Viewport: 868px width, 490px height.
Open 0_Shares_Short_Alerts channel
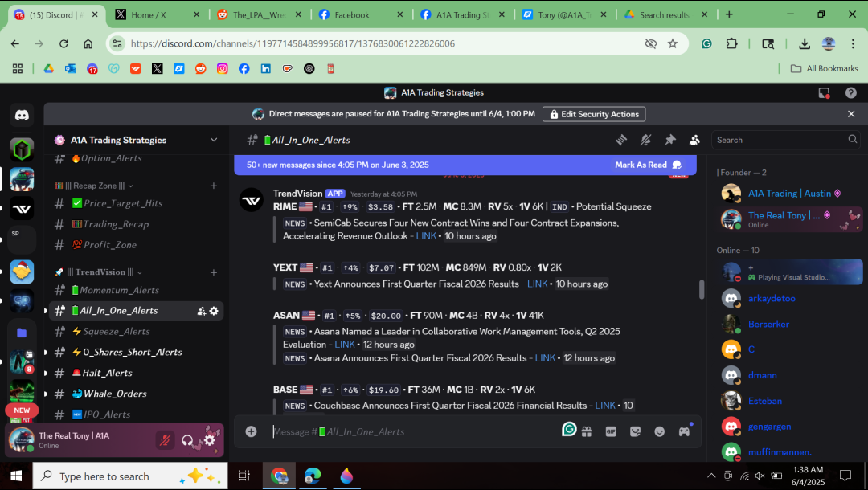[x=136, y=352]
